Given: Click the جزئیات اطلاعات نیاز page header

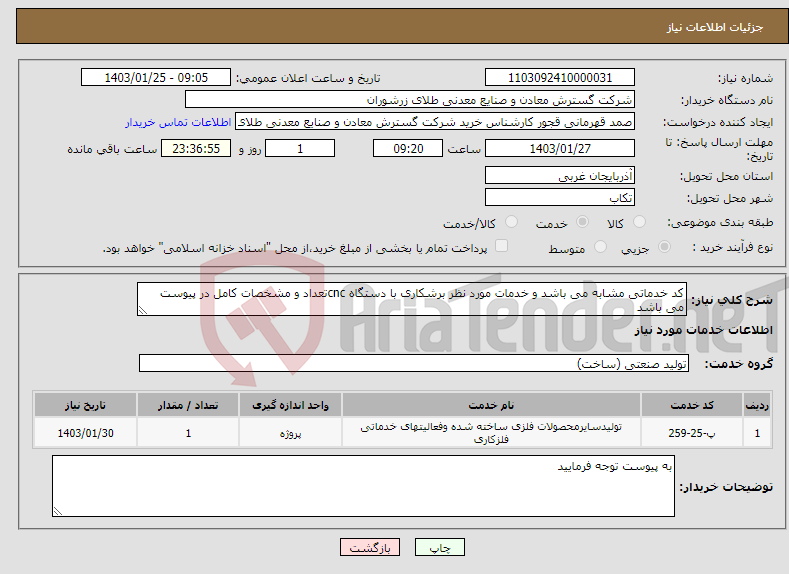Looking at the screenshot, I should (x=715, y=27).
